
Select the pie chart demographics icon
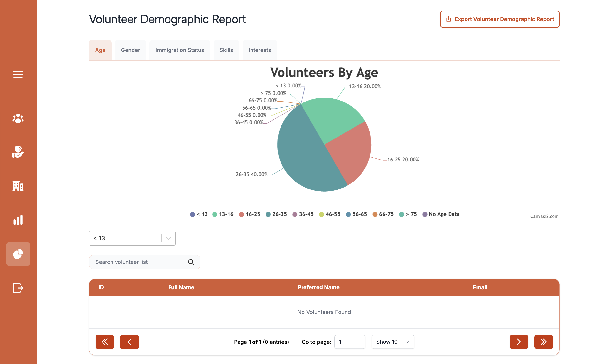(x=18, y=254)
